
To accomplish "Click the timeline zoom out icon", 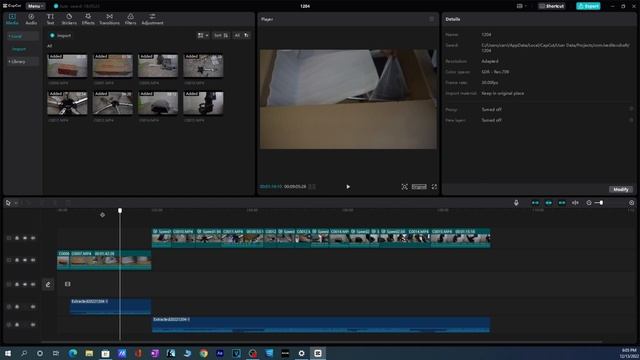I will pyautogui.click(x=589, y=203).
